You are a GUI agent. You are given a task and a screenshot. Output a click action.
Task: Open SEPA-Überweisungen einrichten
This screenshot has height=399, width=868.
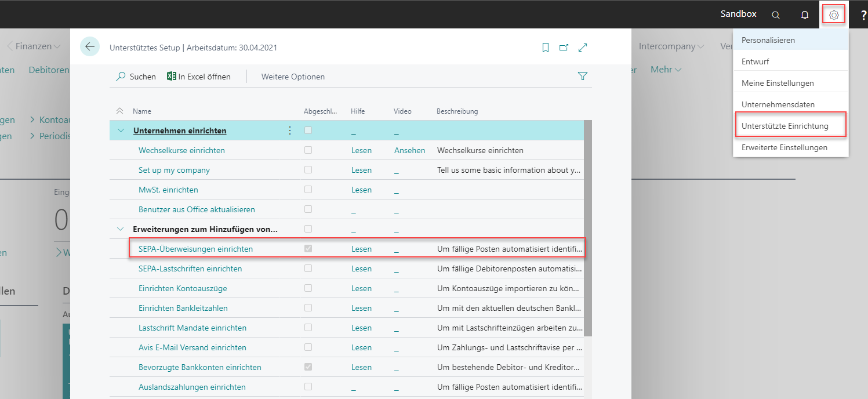(195, 249)
